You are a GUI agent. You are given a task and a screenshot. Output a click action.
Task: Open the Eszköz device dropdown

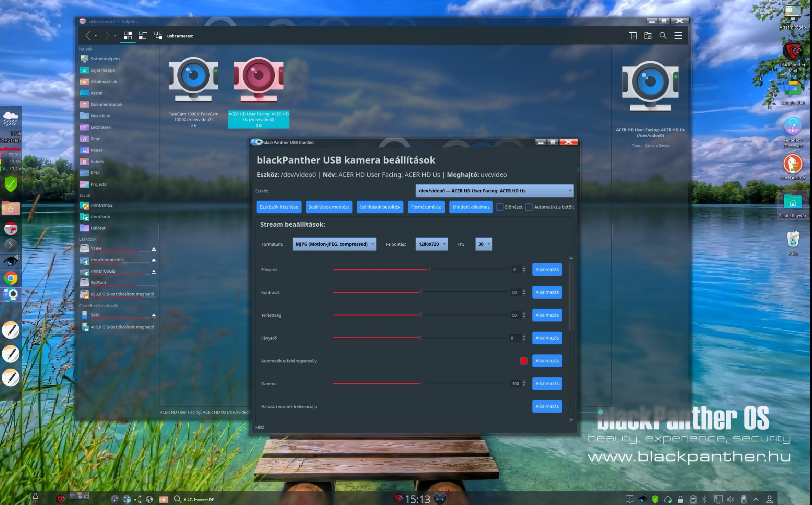pyautogui.click(x=494, y=191)
